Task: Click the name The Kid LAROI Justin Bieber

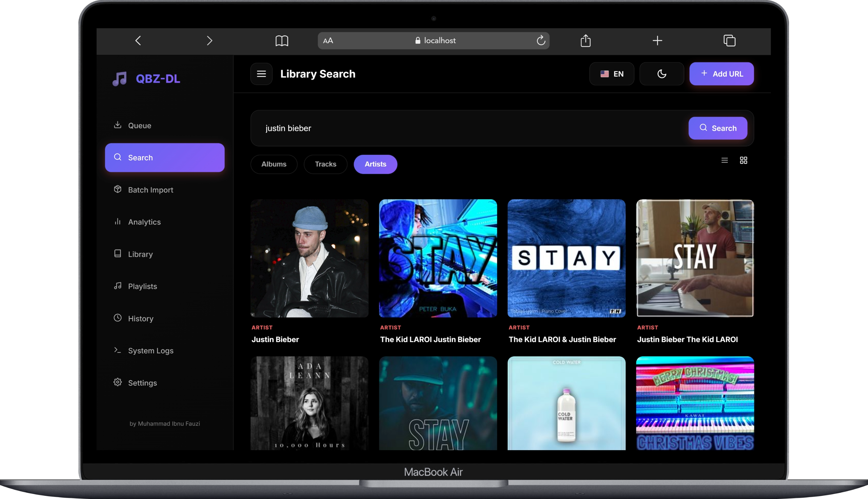Action: tap(430, 339)
